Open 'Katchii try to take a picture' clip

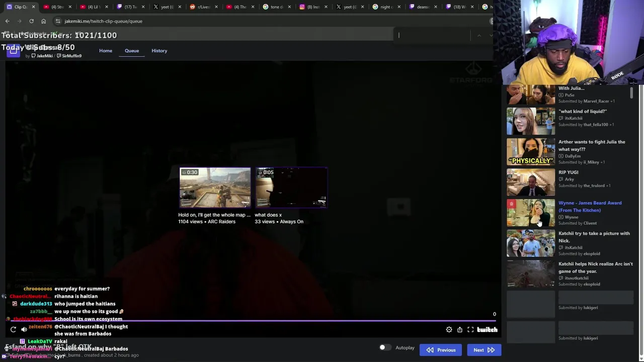[x=594, y=237]
